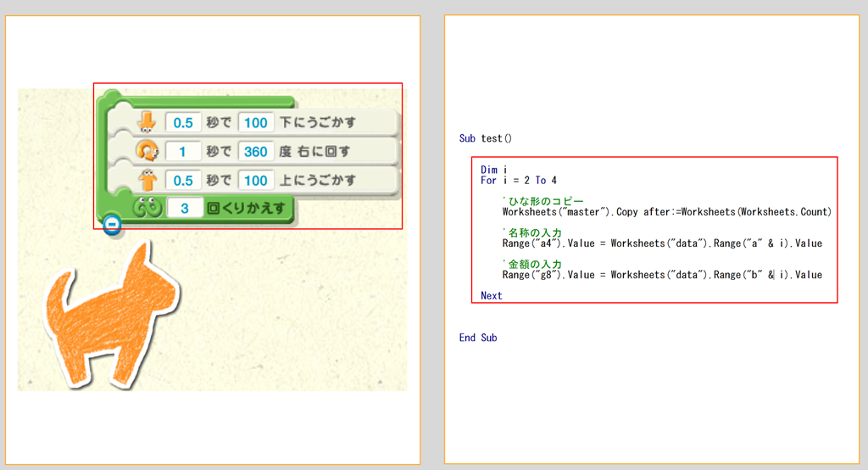This screenshot has width=868, height=470.
Task: Click the comment '金額の入力
Action: (532, 265)
